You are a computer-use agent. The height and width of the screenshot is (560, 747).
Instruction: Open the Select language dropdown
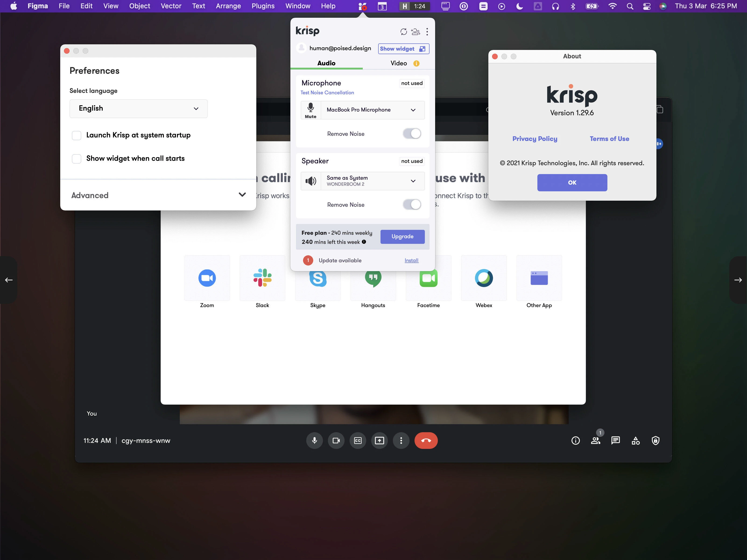pos(138,109)
